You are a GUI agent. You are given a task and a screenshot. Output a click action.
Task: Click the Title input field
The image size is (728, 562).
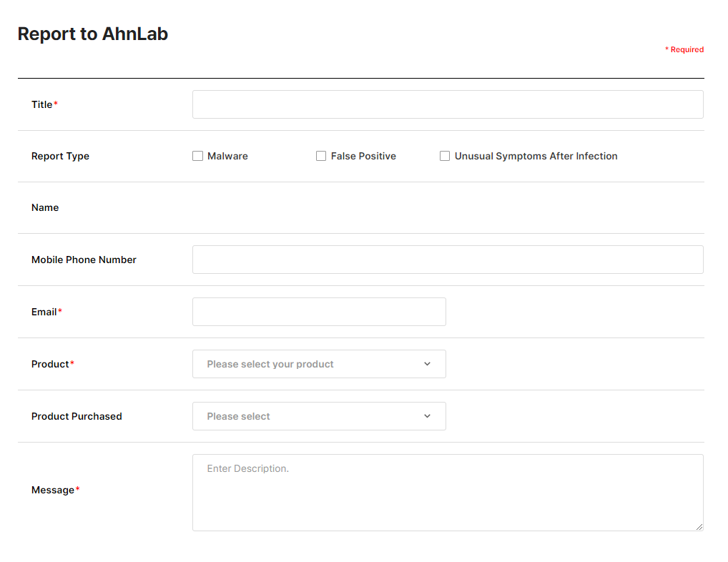pyautogui.click(x=448, y=104)
